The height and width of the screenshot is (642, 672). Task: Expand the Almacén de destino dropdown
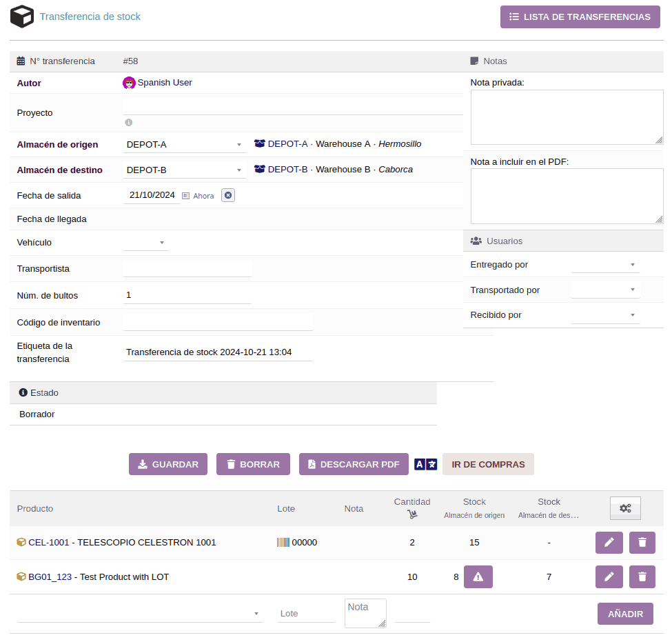(184, 170)
